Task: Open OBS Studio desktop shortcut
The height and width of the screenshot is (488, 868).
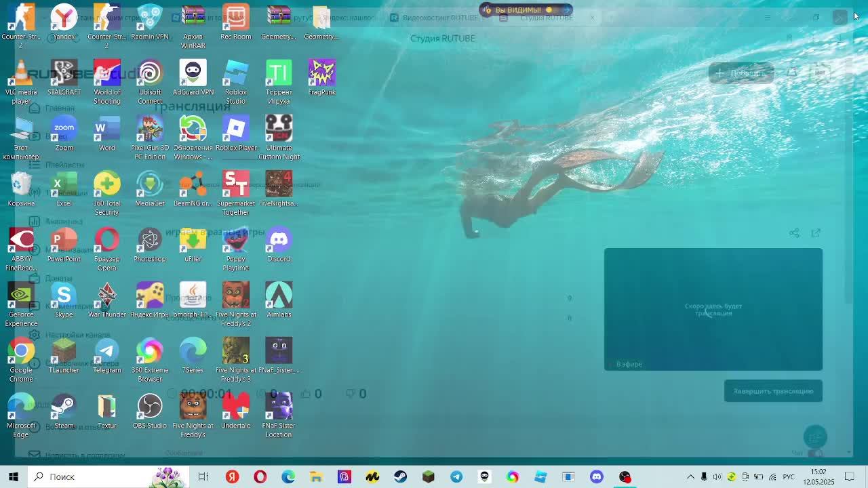Action: click(x=150, y=411)
